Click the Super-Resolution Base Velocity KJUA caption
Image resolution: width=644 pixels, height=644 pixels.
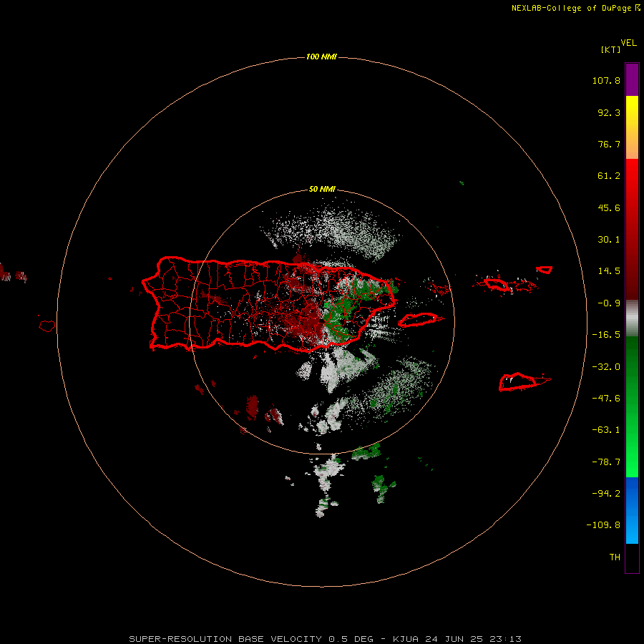[x=326, y=639]
